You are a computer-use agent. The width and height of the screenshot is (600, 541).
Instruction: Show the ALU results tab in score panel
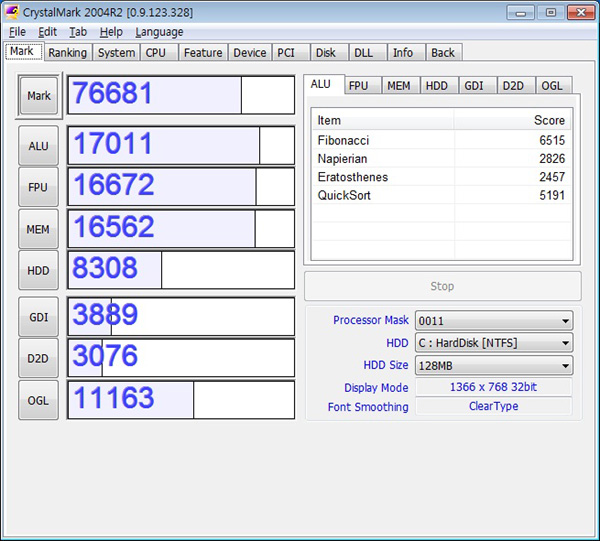click(x=324, y=84)
